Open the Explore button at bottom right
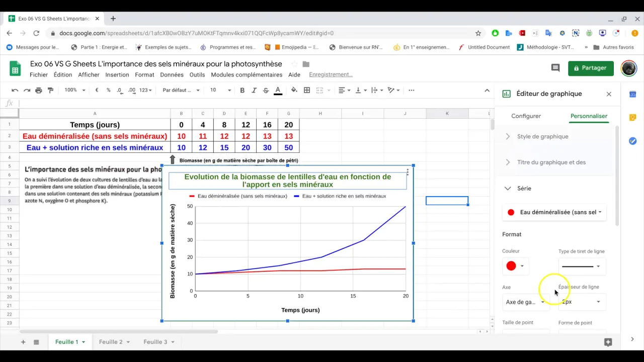 tap(608, 342)
